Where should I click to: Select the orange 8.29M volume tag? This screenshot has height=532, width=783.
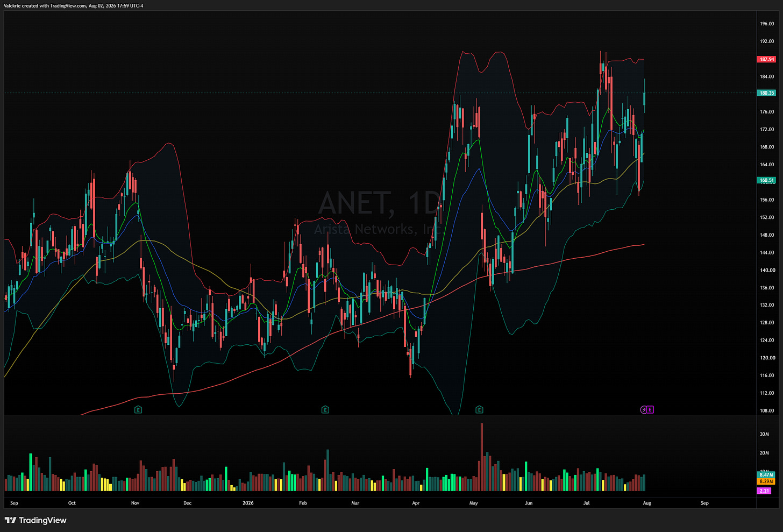[x=766, y=481]
